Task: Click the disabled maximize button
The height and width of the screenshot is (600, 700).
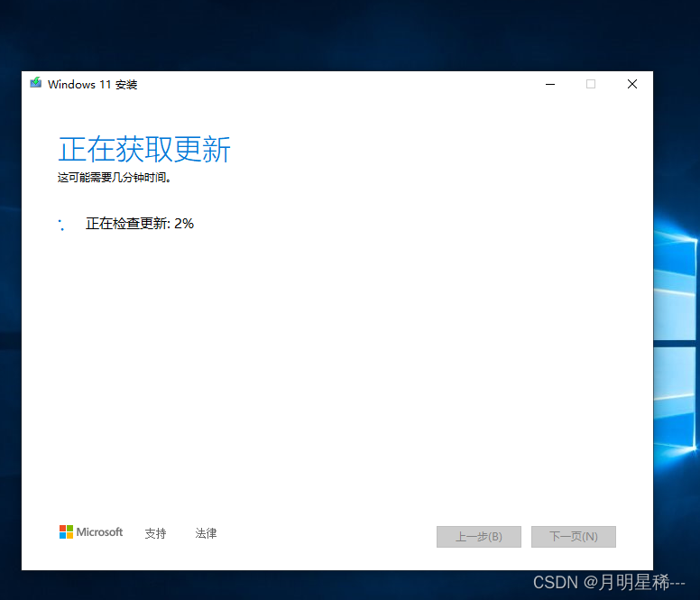Action: tap(591, 84)
